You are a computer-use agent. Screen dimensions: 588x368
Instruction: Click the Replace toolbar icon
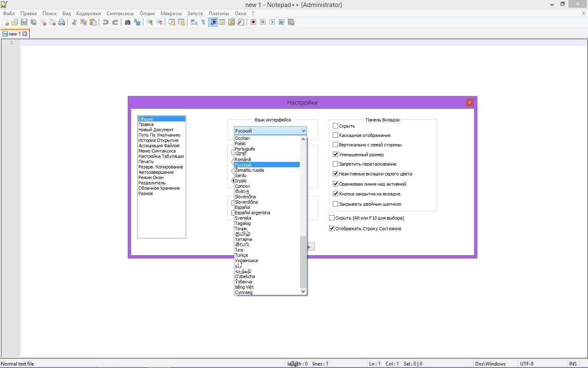point(137,22)
